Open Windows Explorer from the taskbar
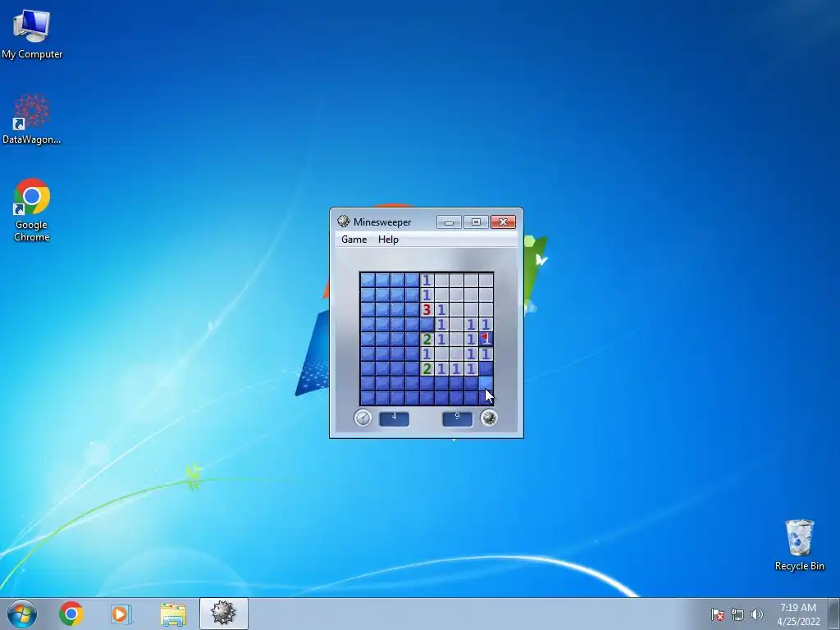The height and width of the screenshot is (630, 840). (x=172, y=614)
